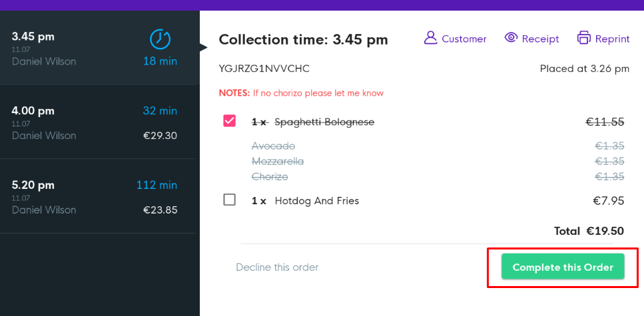Click the Receipt eye icon

pyautogui.click(x=511, y=38)
